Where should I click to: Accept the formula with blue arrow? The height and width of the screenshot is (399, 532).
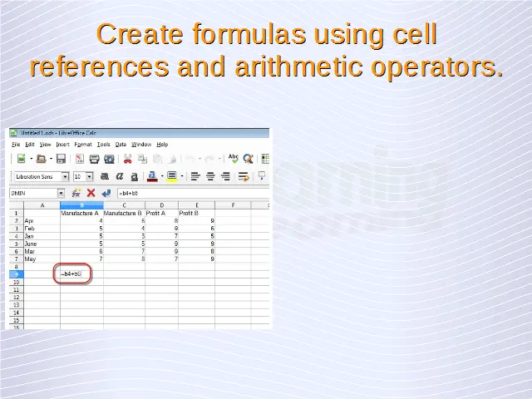[105, 193]
